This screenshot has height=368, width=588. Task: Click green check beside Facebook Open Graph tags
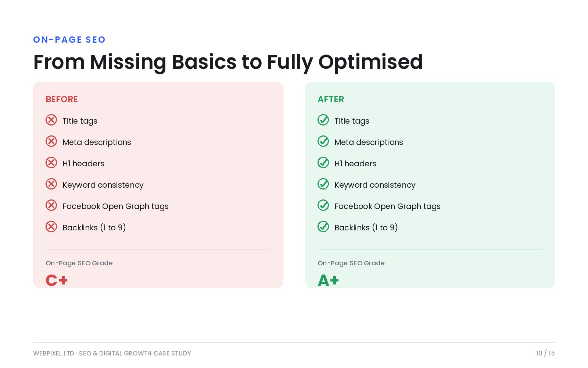(x=323, y=205)
